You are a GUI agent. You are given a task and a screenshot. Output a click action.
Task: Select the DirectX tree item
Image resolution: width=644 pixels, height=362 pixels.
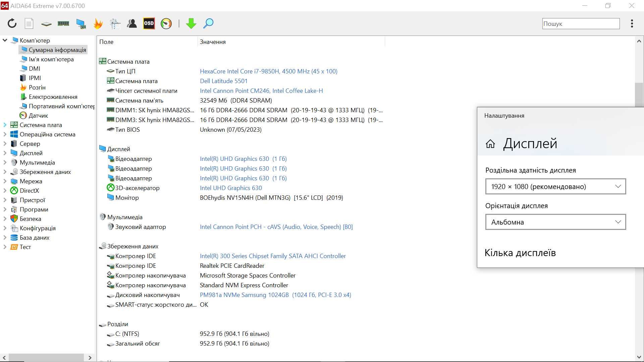point(24,191)
